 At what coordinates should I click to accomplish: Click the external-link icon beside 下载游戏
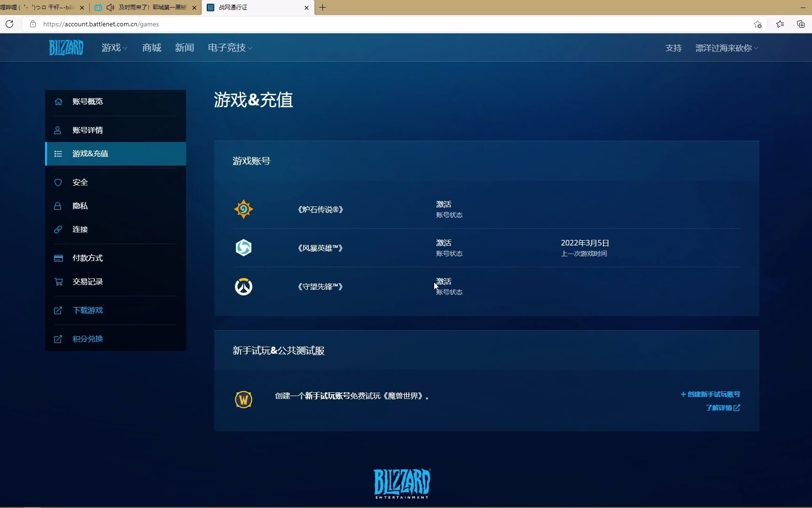58,310
